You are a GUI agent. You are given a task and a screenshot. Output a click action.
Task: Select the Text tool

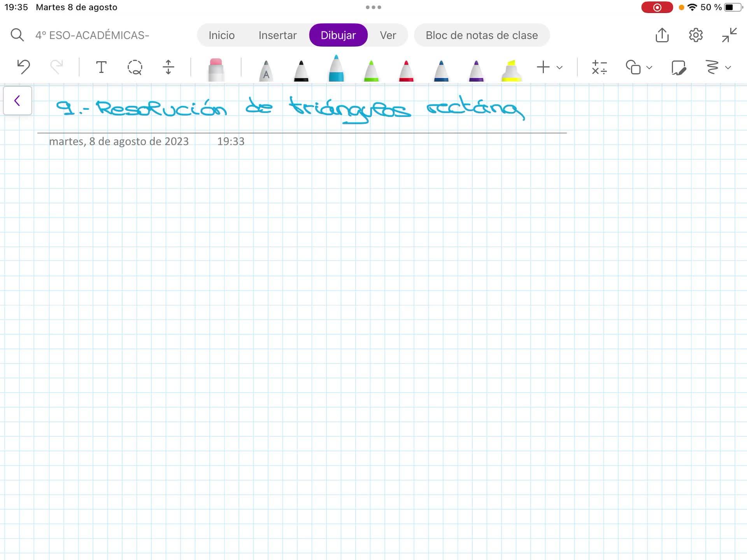(101, 67)
